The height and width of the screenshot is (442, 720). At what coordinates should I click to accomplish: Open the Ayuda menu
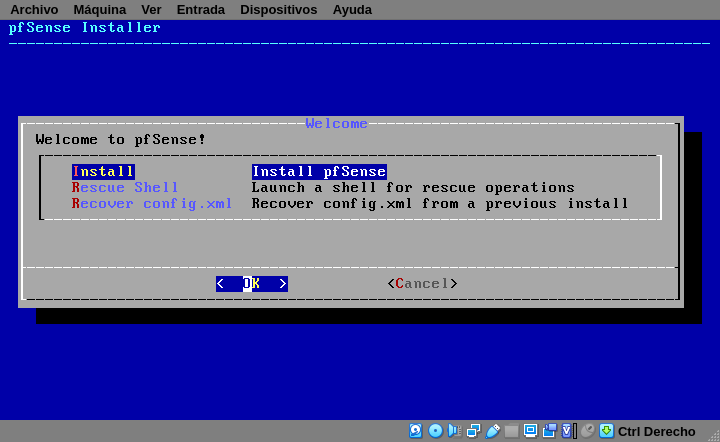352,10
